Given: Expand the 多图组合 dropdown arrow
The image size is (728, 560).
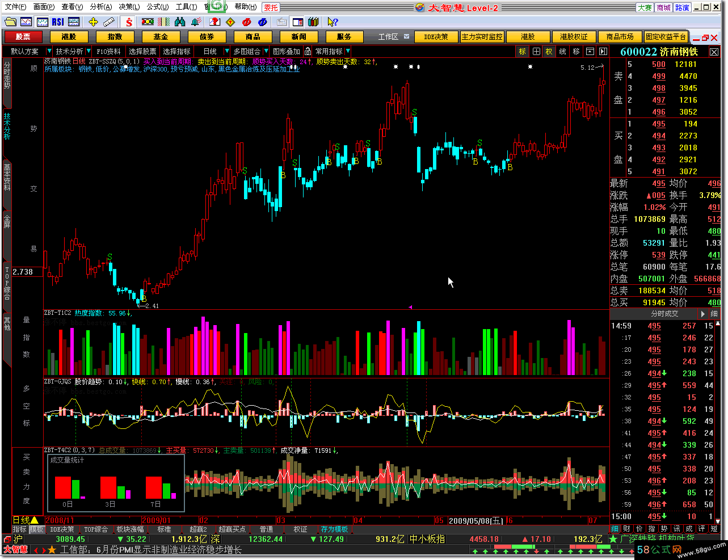Looking at the screenshot, I should [266, 51].
